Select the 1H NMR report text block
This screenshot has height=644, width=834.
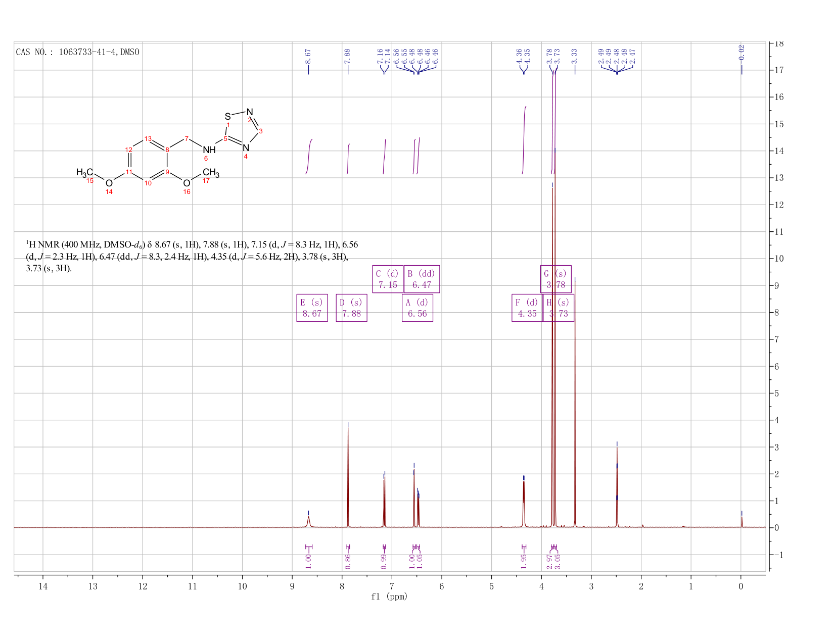pos(192,257)
